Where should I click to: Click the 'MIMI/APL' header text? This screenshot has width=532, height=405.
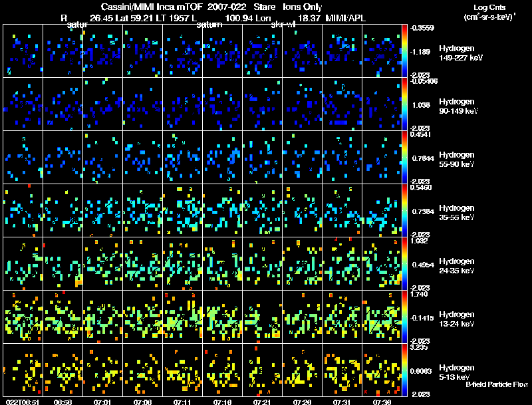coord(345,19)
